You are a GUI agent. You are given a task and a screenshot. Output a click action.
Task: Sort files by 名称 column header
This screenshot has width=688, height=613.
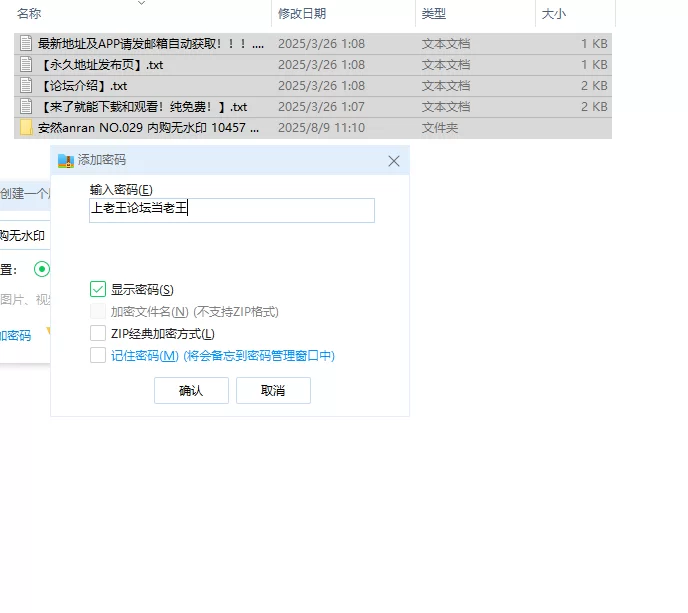pos(30,14)
